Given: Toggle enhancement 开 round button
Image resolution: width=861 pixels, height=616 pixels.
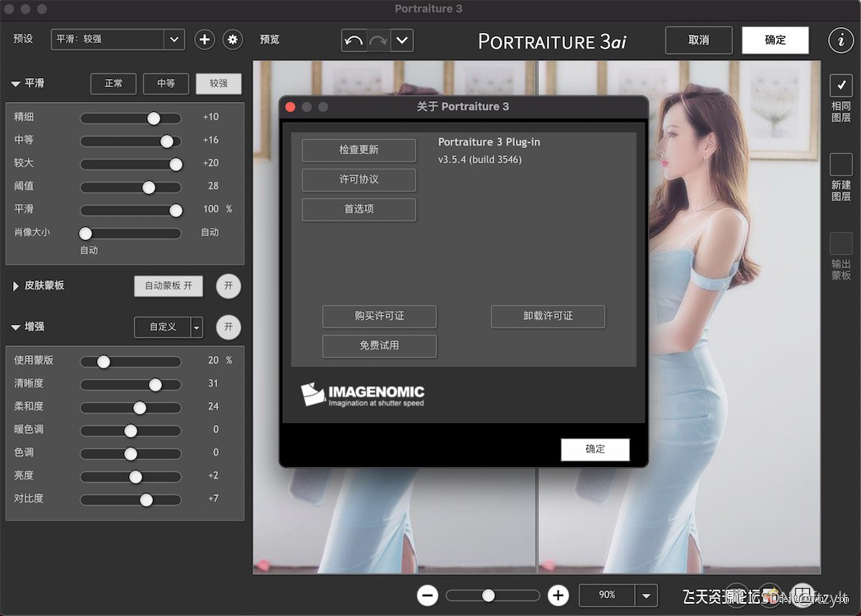Looking at the screenshot, I should click(x=229, y=327).
